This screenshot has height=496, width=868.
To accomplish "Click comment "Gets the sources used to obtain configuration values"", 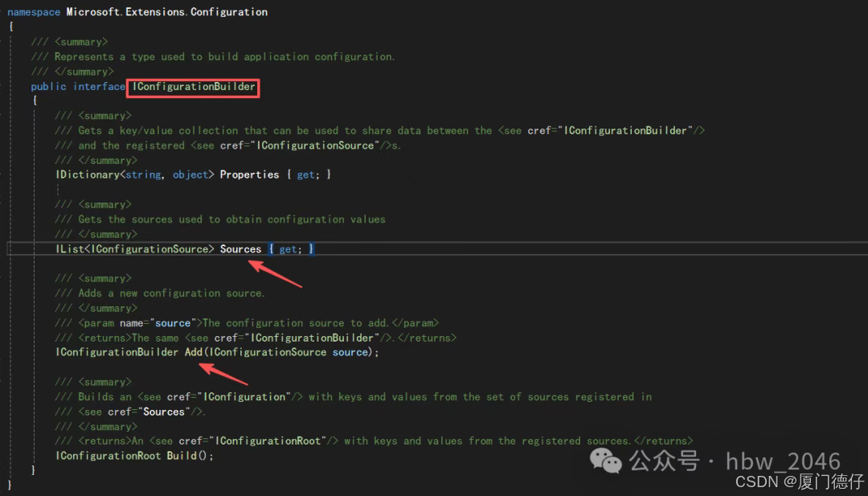I will point(231,219).
